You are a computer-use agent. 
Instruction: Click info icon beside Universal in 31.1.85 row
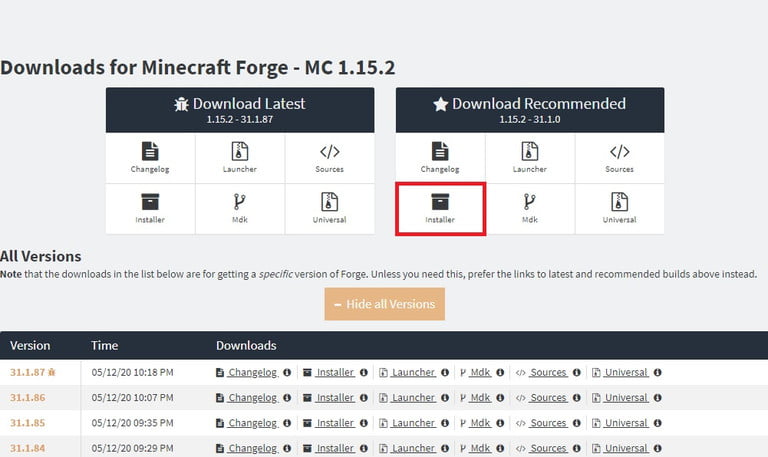[658, 423]
